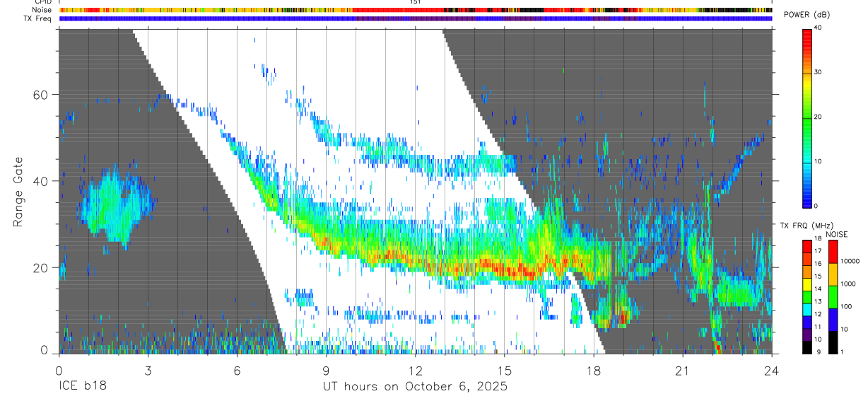The height and width of the screenshot is (401, 868).
Task: Click the TX FRQ (MHz) legend title
Action: click(x=807, y=226)
